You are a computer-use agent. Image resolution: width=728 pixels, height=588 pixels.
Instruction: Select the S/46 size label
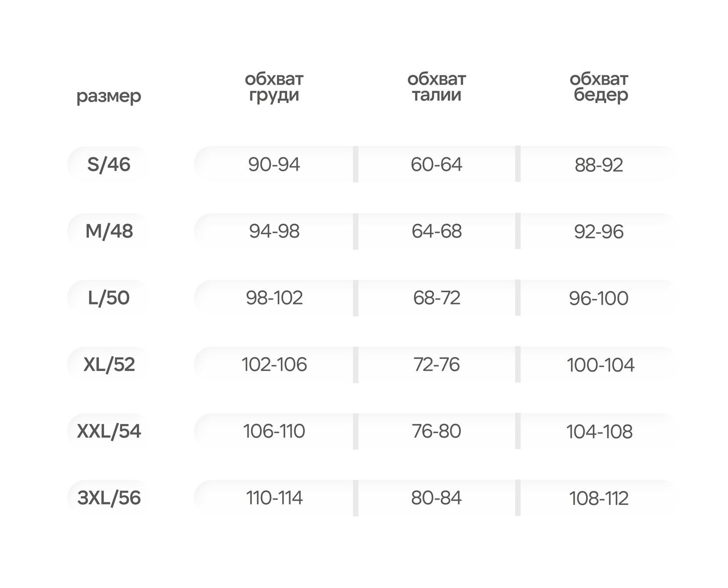point(109,165)
